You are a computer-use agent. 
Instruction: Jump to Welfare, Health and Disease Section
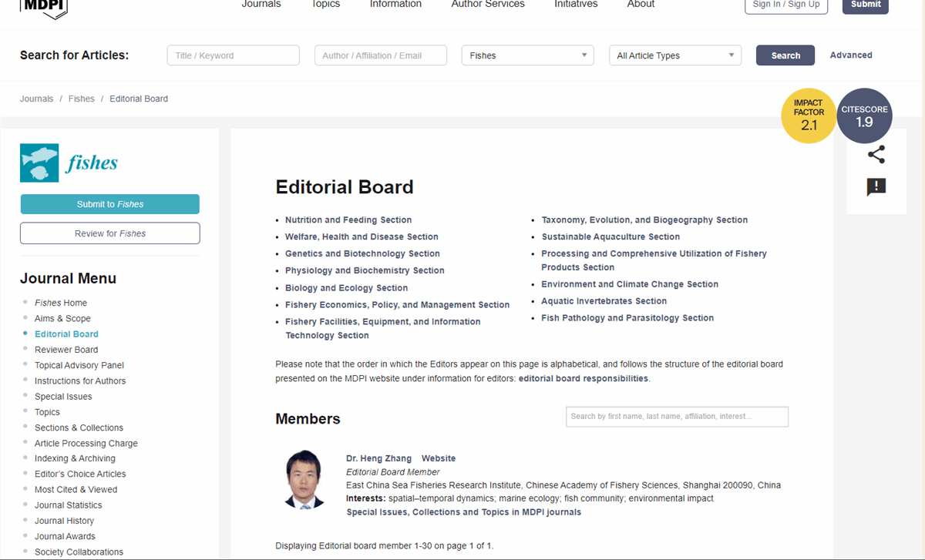pos(362,236)
